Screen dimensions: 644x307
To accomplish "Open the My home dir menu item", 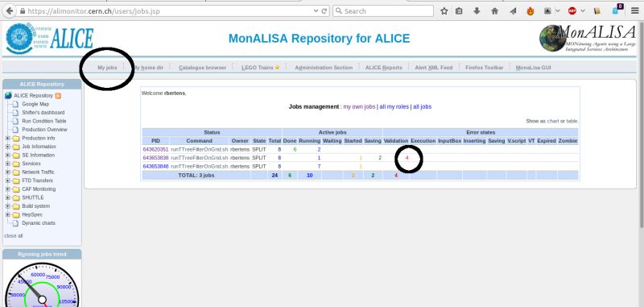I will (x=149, y=68).
